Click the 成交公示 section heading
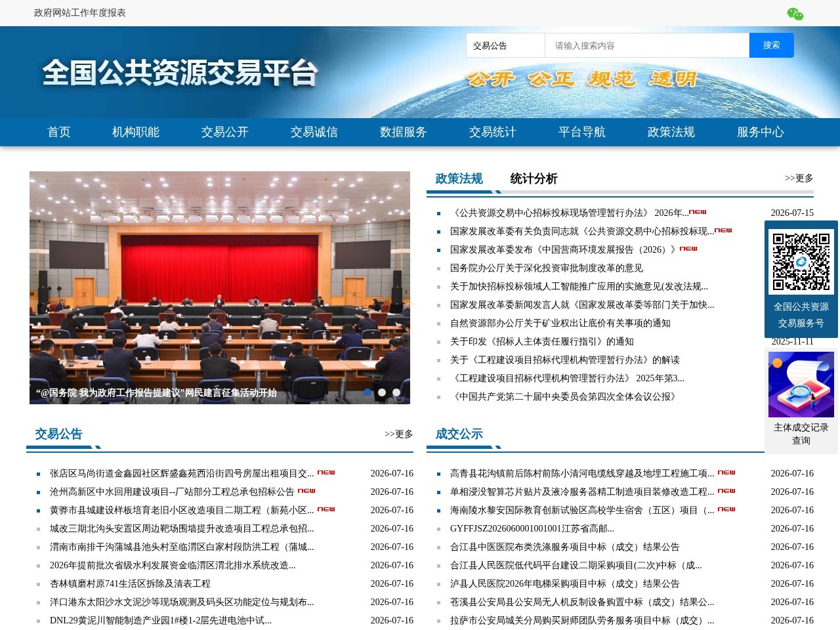 coord(459,434)
